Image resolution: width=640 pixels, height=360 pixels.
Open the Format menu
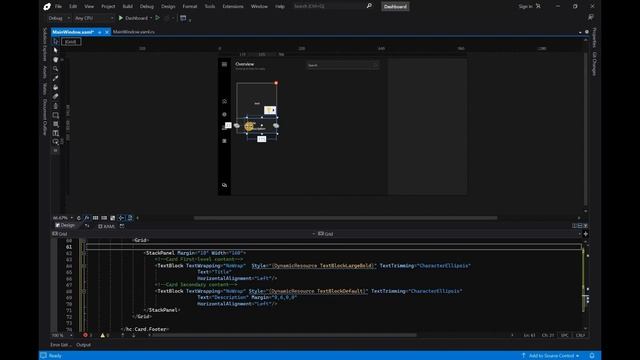point(190,7)
